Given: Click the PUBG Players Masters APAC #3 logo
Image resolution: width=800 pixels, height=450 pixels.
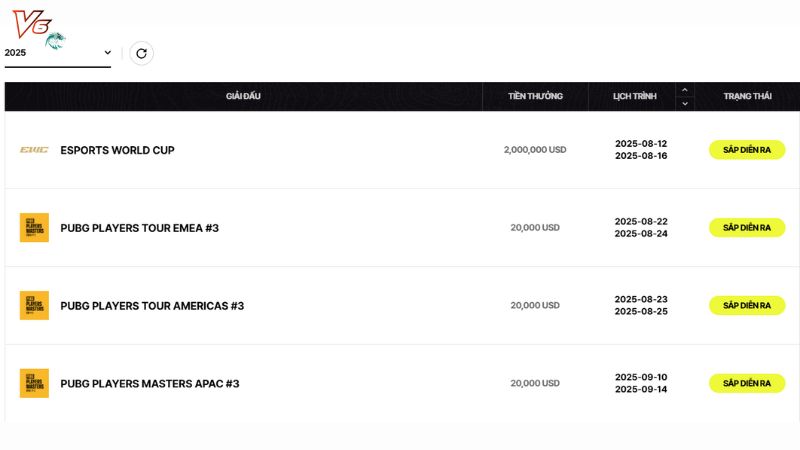Looking at the screenshot, I should (34, 383).
